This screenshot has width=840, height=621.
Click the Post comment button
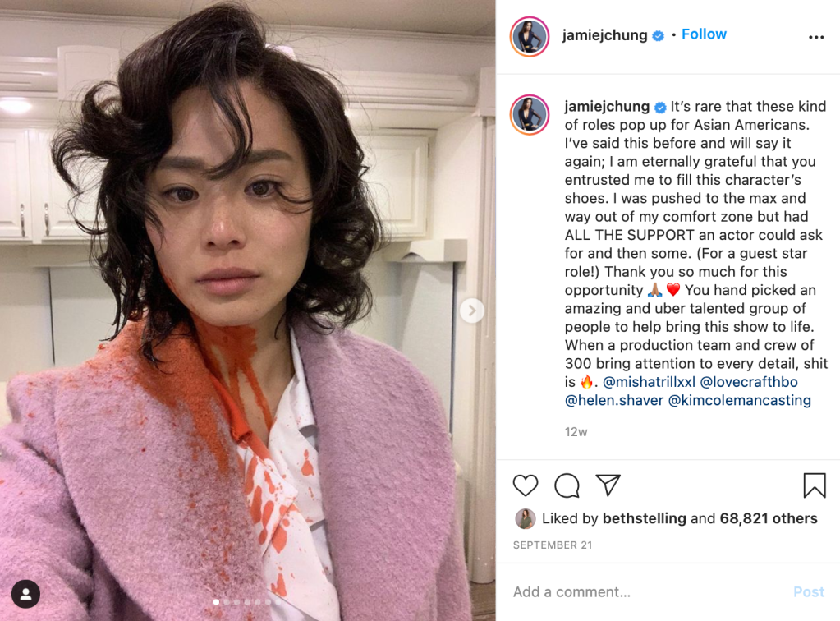pyautogui.click(x=809, y=591)
